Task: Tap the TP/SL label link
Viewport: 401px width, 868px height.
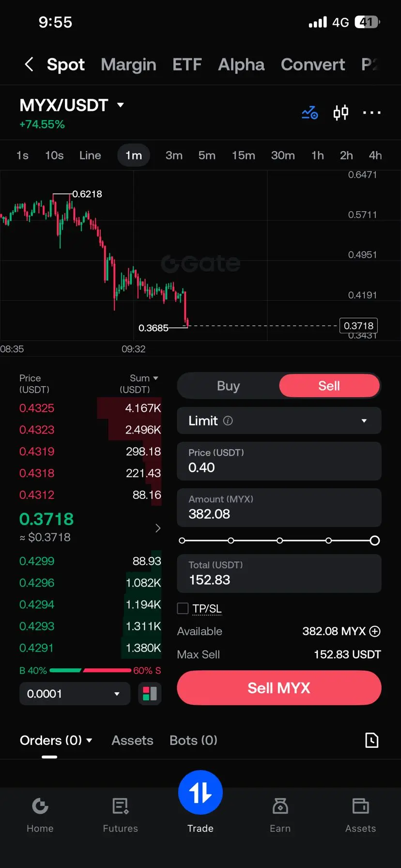Action: (207, 608)
